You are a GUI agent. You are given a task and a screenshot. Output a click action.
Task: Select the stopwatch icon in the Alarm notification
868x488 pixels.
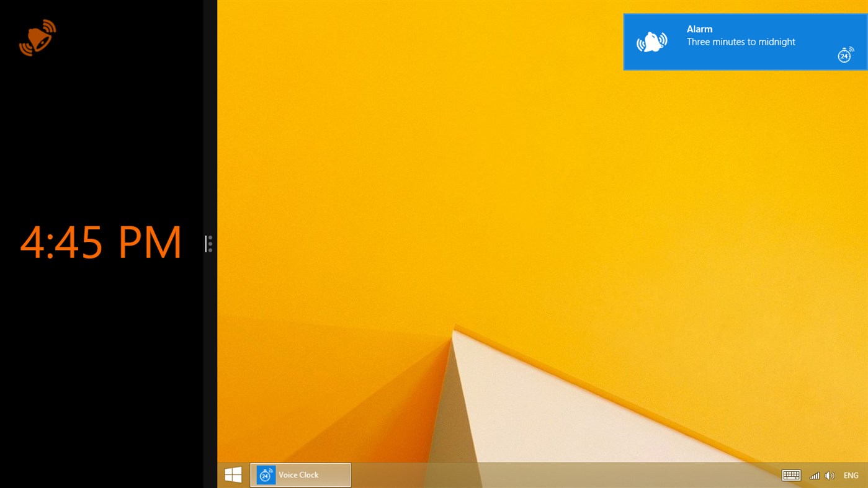[x=845, y=55]
